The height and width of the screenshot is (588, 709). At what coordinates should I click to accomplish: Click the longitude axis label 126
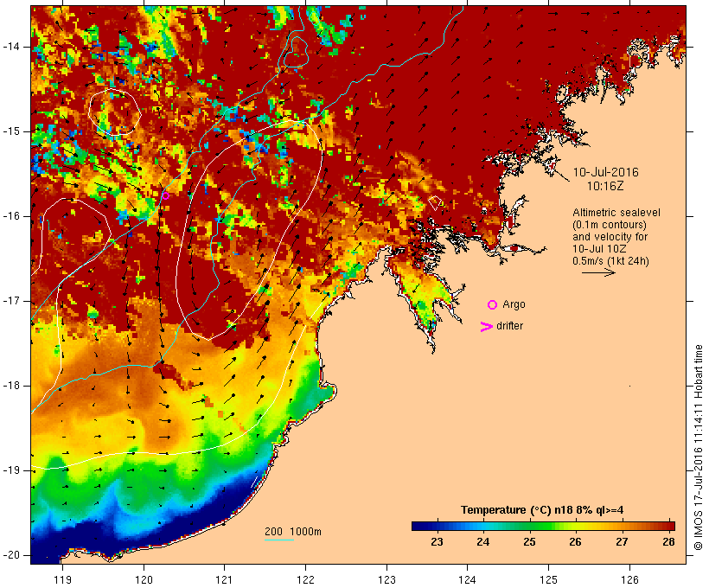pyautogui.click(x=629, y=580)
